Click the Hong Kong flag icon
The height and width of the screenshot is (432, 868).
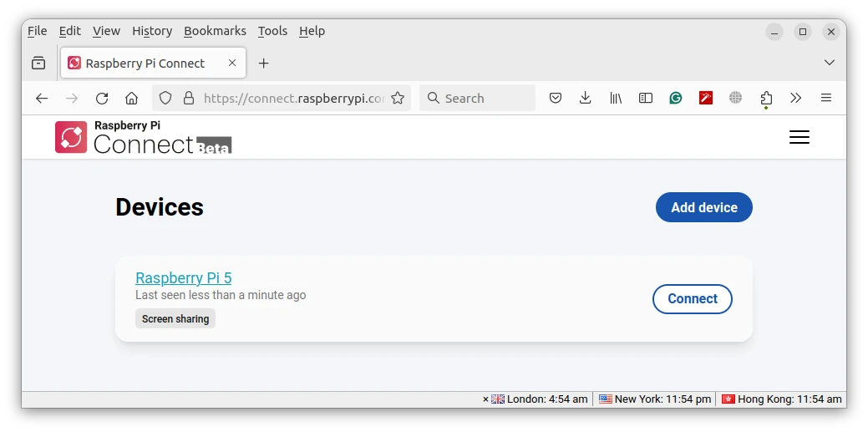click(728, 399)
